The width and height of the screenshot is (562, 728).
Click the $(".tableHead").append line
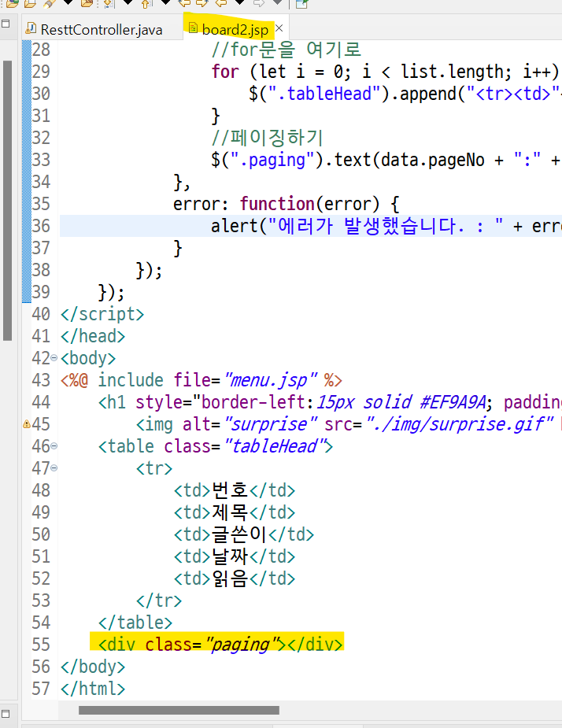[404, 94]
